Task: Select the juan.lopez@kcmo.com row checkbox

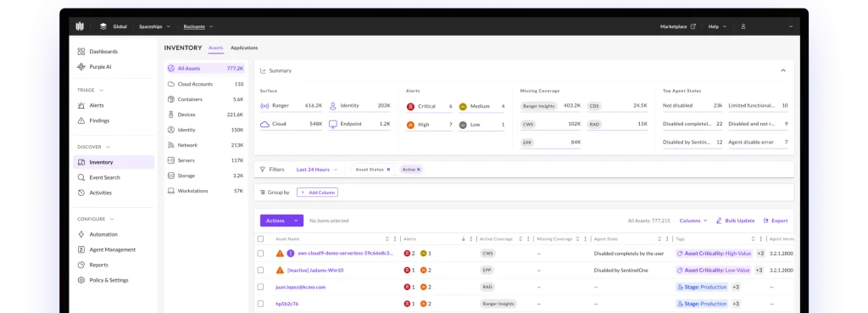Action: pyautogui.click(x=260, y=287)
